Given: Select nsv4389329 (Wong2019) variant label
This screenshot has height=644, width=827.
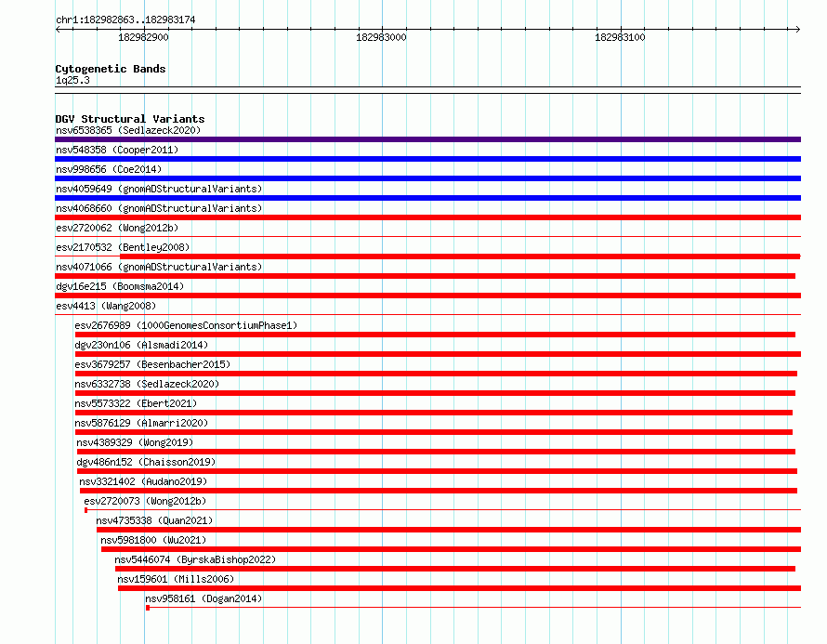Looking at the screenshot, I should pyautogui.click(x=135, y=442).
